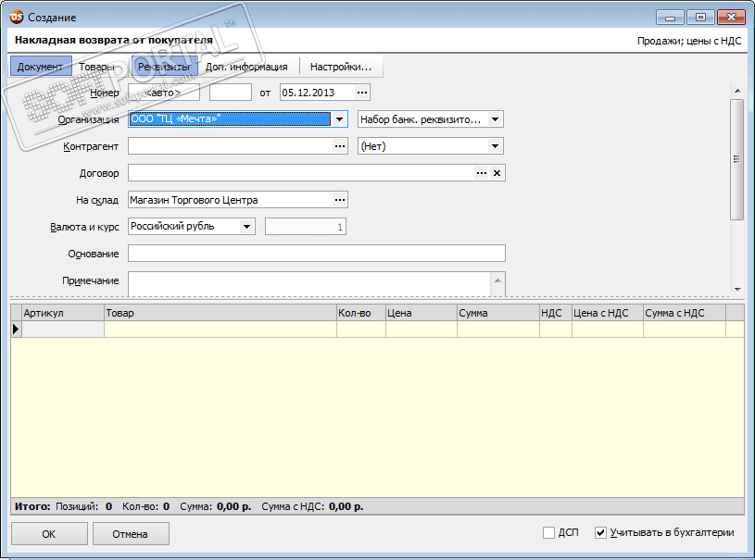Uncheck Учитывать в бухгалтерии
Image resolution: width=755 pixels, height=560 pixels.
click(x=600, y=532)
